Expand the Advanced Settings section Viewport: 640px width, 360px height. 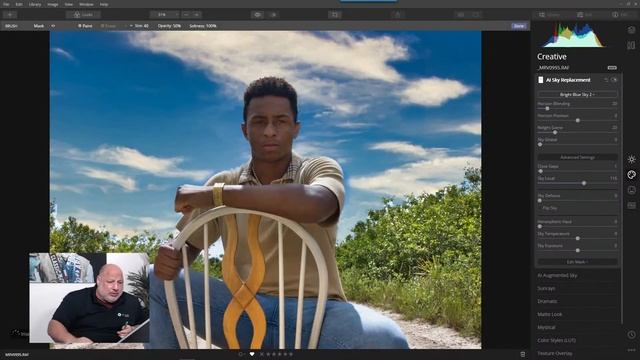577,157
